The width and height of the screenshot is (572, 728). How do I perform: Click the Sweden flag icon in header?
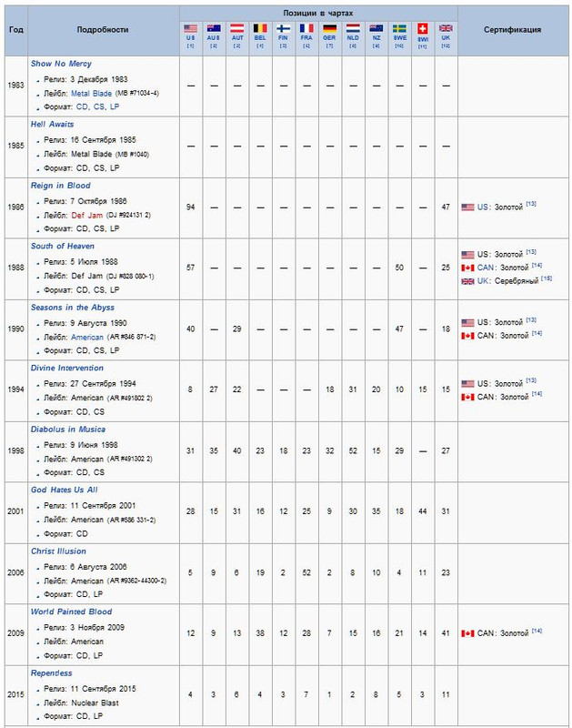click(x=399, y=28)
